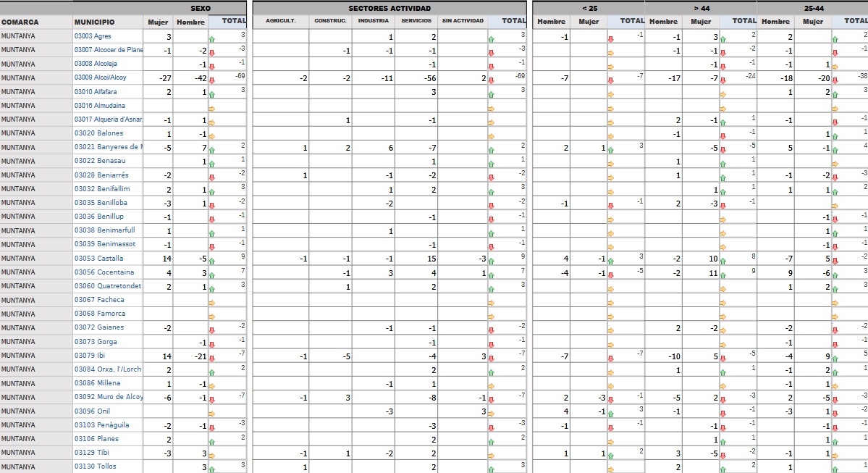Open municipality link 03056 Cocentaina
Image resolution: width=868 pixels, height=473 pixels.
(104, 272)
